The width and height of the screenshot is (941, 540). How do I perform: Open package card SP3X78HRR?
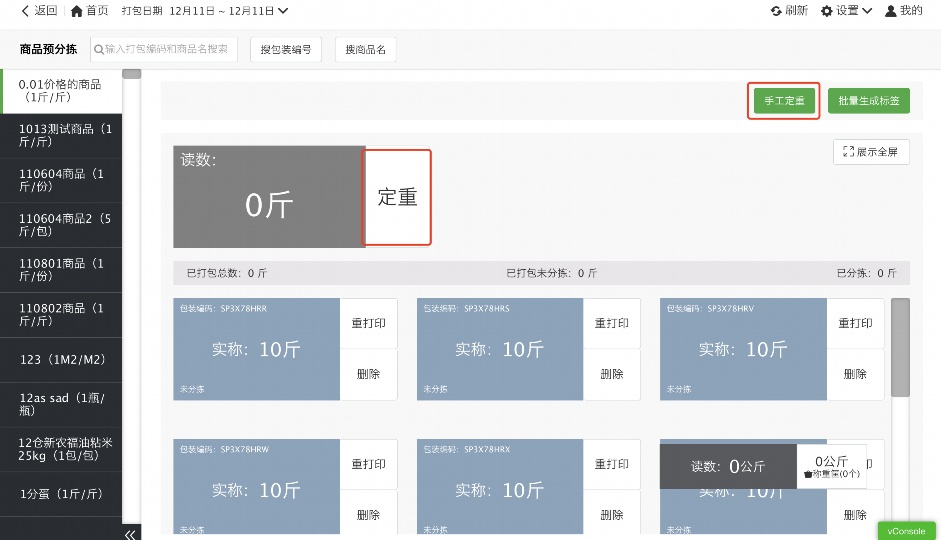pos(256,349)
